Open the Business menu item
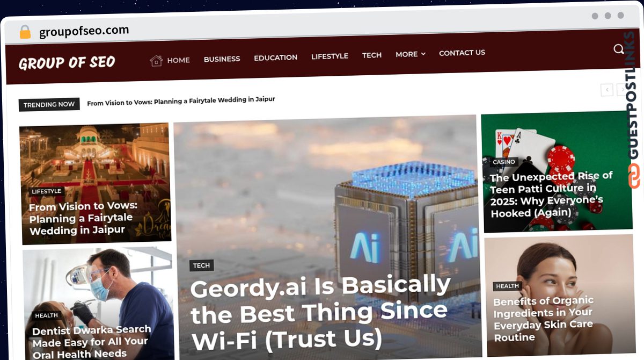Image resolution: width=644 pixels, height=360 pixels. tap(222, 59)
